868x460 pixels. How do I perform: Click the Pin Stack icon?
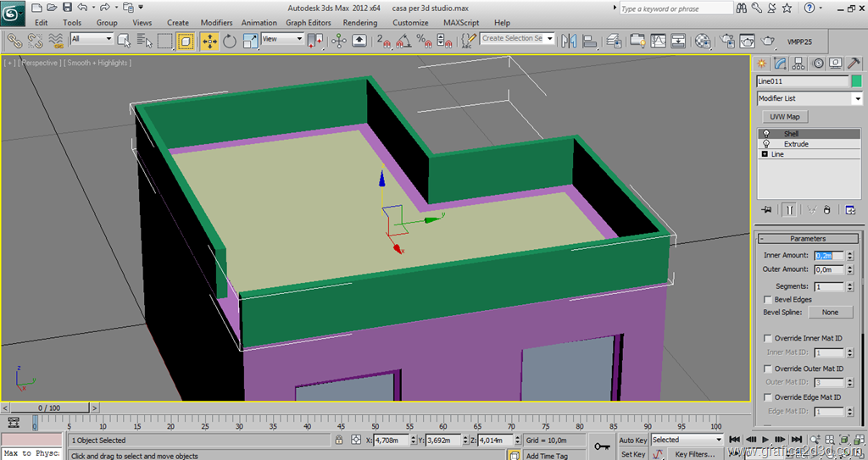click(x=766, y=209)
